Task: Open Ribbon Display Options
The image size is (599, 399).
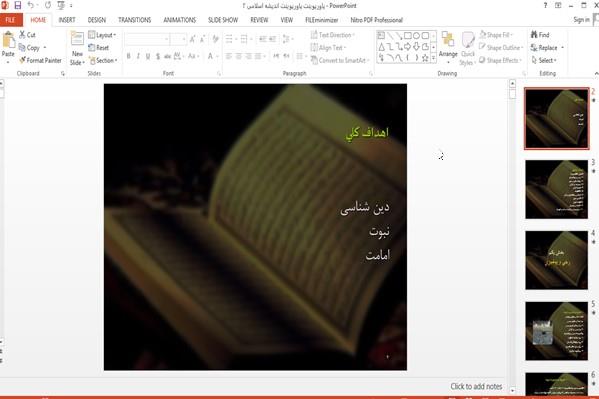Action: pyautogui.click(x=558, y=5)
